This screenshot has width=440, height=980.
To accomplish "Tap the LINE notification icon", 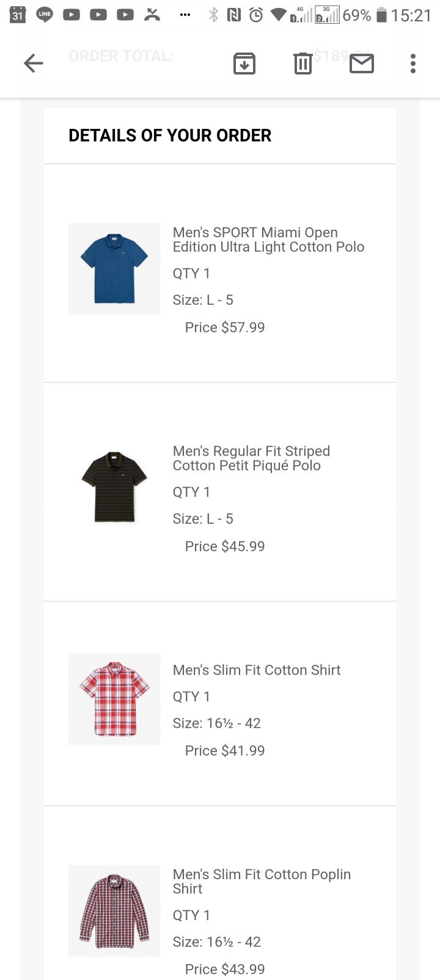I will coord(45,15).
